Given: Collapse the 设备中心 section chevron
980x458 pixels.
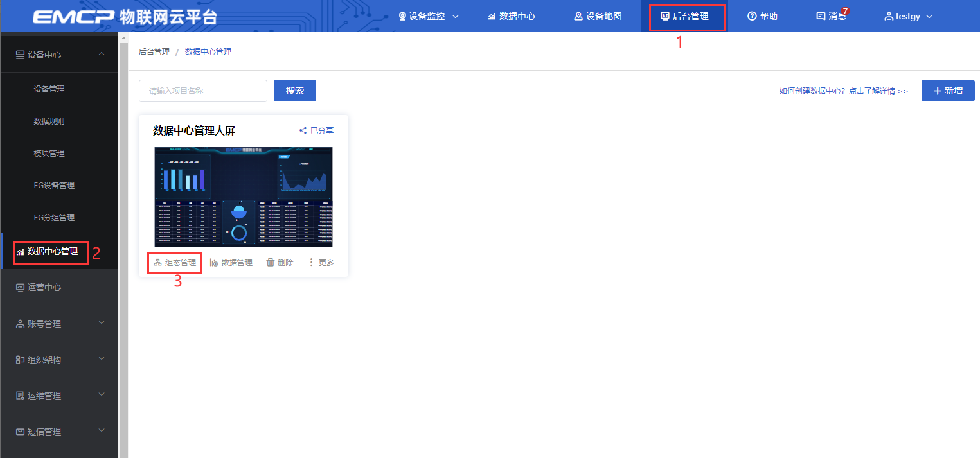Looking at the screenshot, I should click(x=102, y=54).
